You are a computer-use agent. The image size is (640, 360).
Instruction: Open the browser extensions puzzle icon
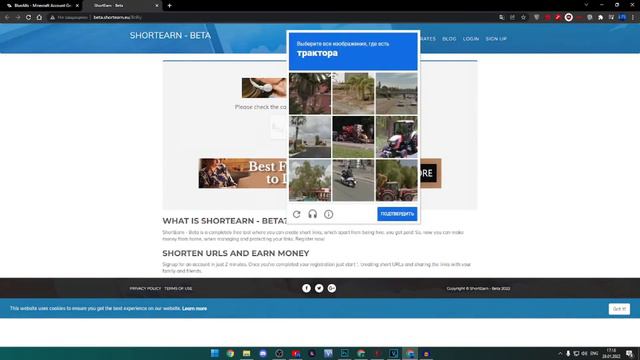coord(600,17)
